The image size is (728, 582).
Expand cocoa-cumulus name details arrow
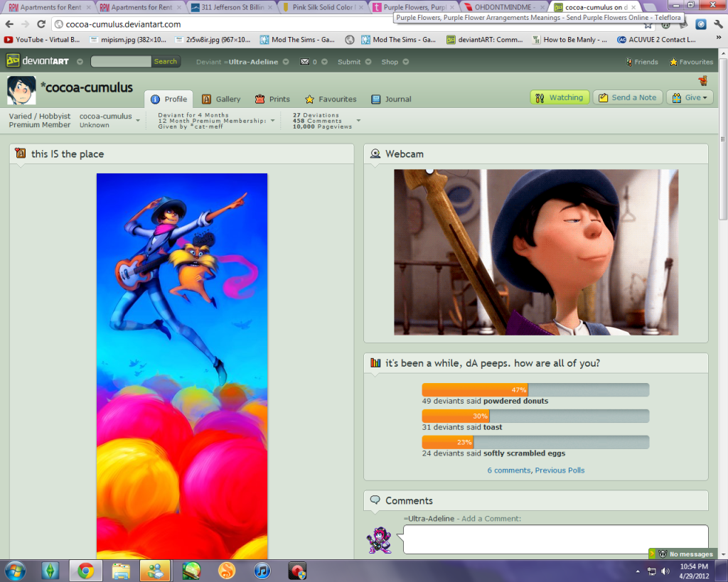click(x=138, y=121)
